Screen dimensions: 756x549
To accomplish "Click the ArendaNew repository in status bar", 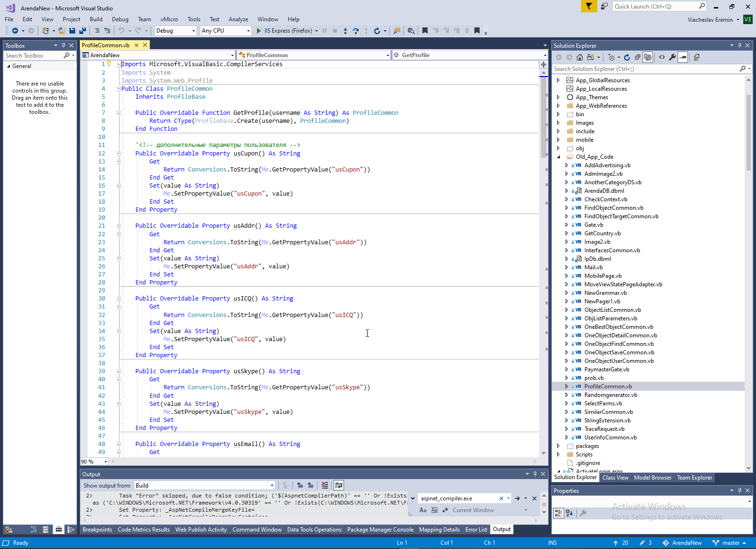I will click(x=682, y=543).
